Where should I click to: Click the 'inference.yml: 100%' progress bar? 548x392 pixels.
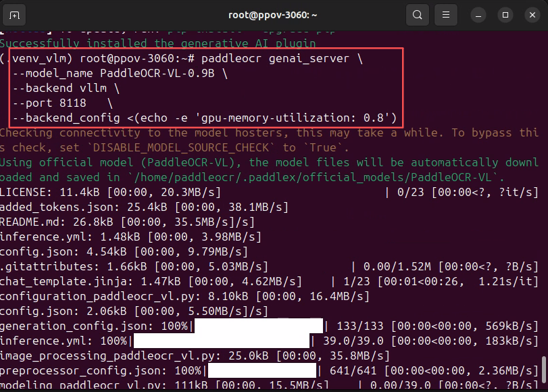pos(222,341)
